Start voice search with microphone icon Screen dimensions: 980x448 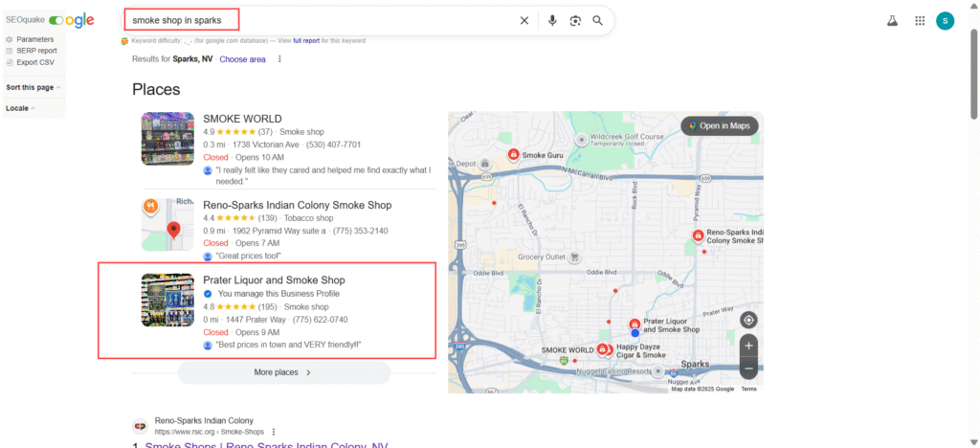coord(552,20)
